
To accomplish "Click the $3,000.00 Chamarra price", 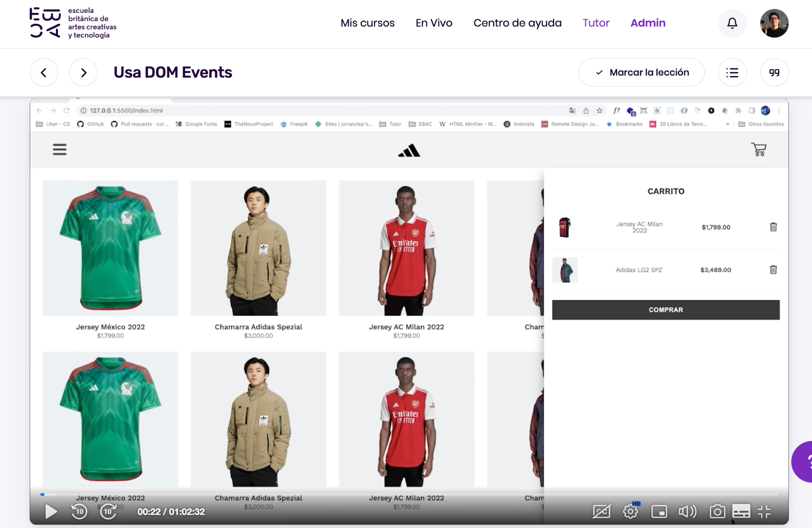I will [258, 336].
